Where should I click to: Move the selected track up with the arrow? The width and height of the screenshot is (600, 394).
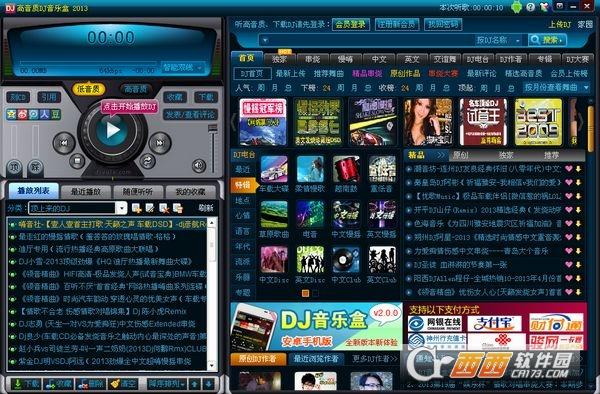[195, 384]
